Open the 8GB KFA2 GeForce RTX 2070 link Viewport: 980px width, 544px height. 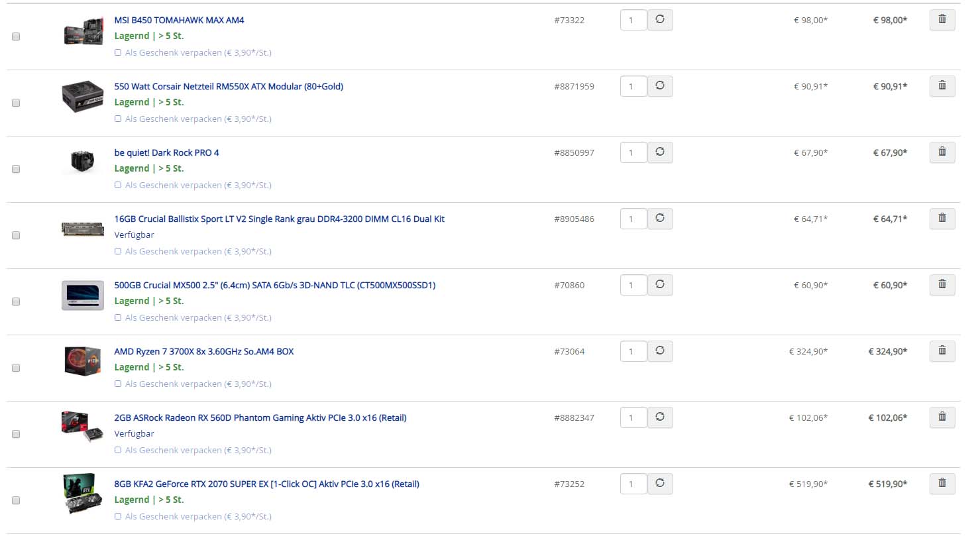coord(266,484)
